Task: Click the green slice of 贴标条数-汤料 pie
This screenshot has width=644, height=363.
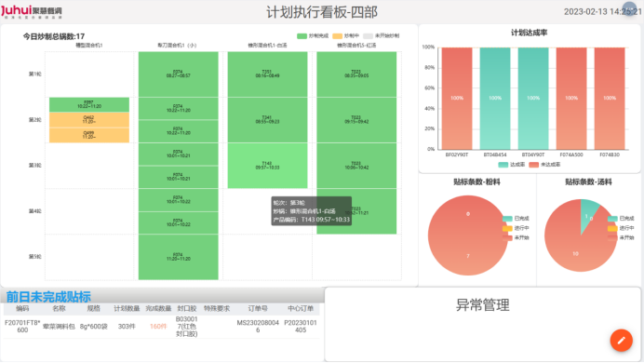Action: click(589, 209)
